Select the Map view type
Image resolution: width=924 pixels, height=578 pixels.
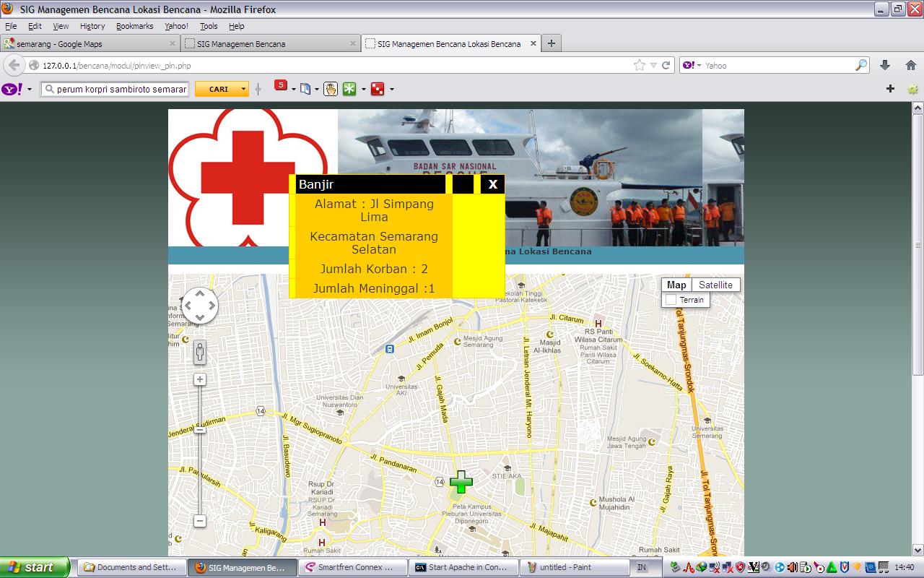coord(676,285)
